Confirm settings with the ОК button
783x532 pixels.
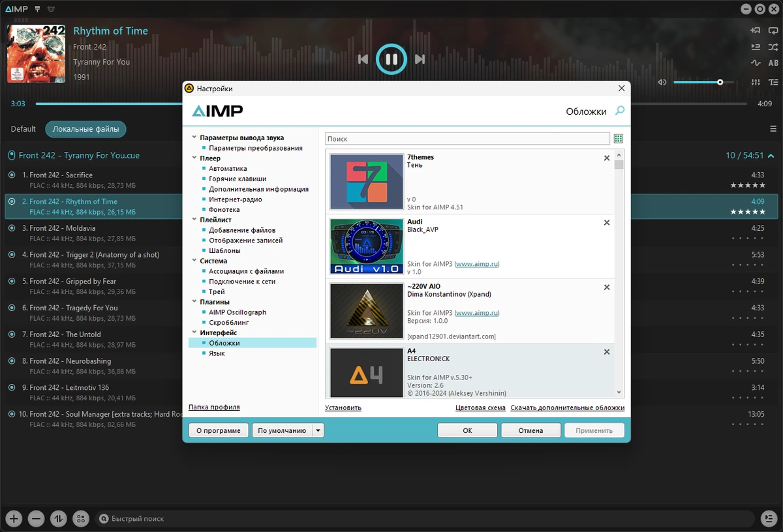(467, 430)
